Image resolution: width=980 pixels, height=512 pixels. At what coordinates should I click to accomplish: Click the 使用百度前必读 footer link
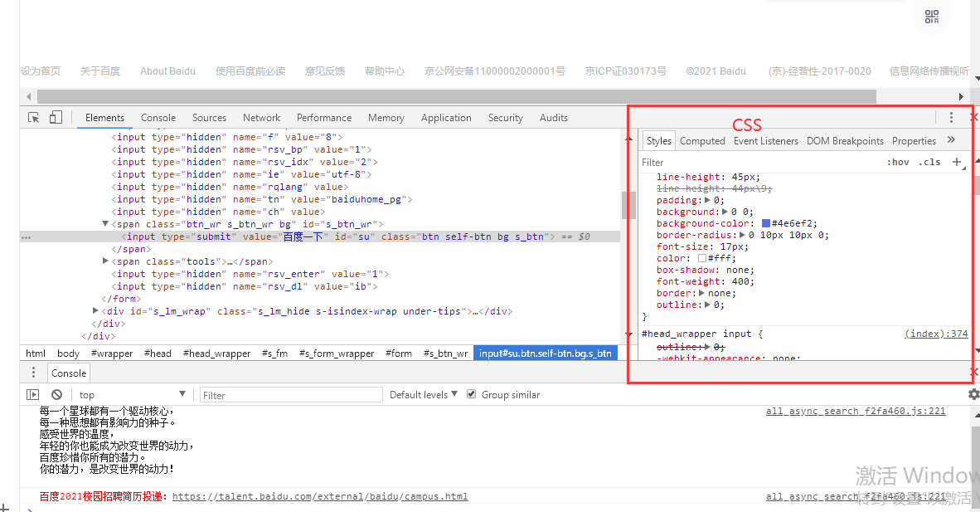[250, 71]
